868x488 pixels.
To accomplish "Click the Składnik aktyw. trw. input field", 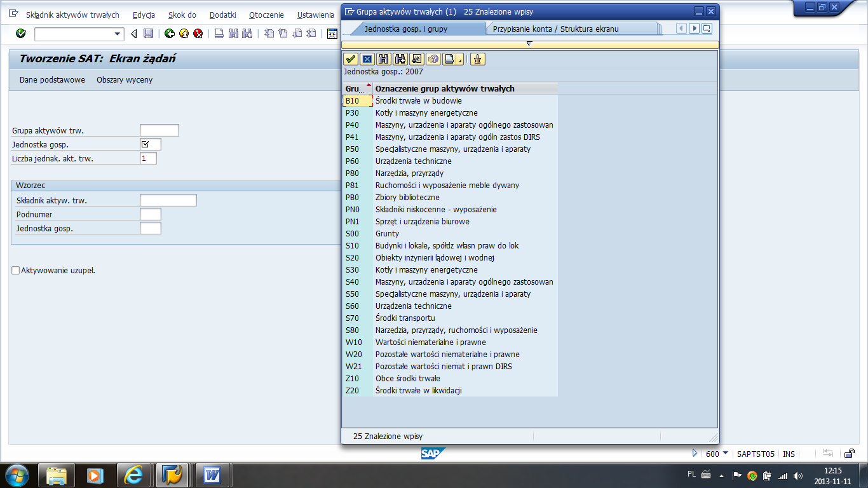I will pos(168,200).
